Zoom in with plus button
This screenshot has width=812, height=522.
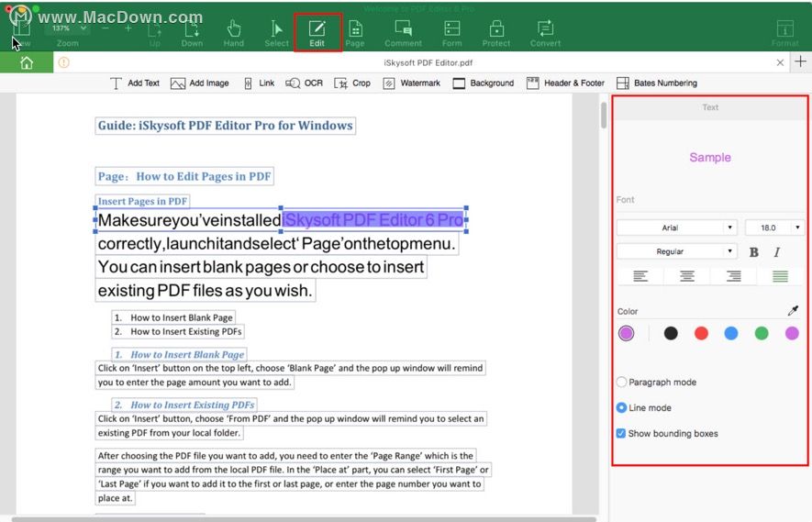(x=128, y=28)
